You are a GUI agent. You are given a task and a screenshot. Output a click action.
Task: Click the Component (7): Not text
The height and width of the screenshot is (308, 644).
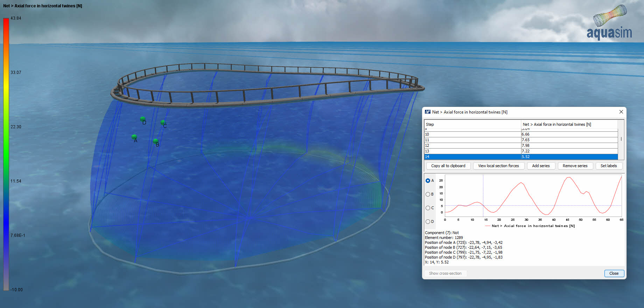pos(442,233)
